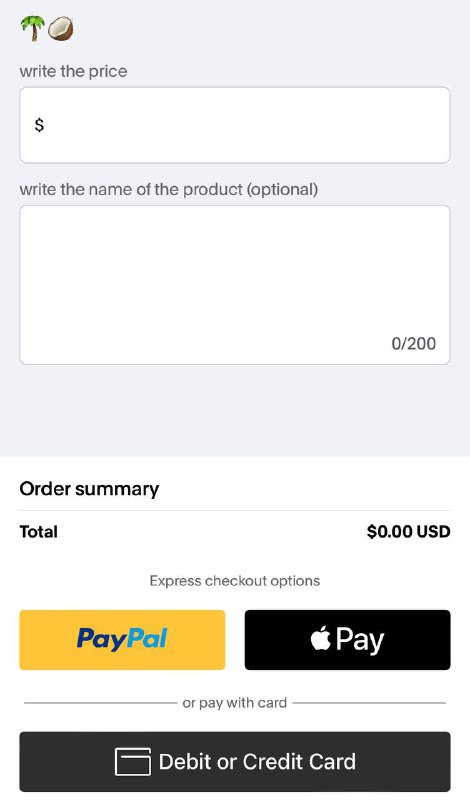470x800 pixels.
Task: Click the Order summary heading
Action: [x=89, y=489]
